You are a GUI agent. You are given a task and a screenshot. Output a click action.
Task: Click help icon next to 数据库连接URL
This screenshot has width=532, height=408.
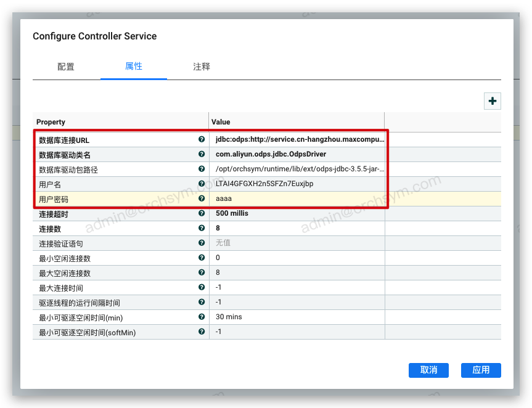click(x=202, y=140)
